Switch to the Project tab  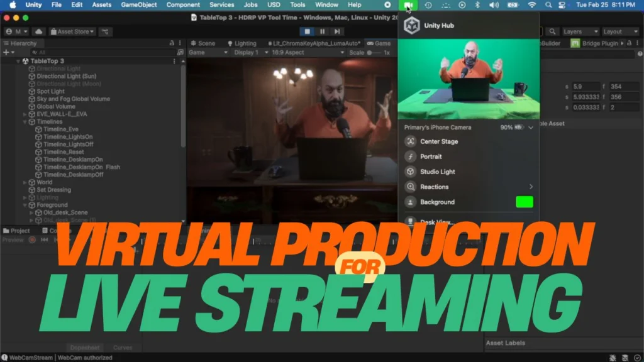(x=16, y=231)
